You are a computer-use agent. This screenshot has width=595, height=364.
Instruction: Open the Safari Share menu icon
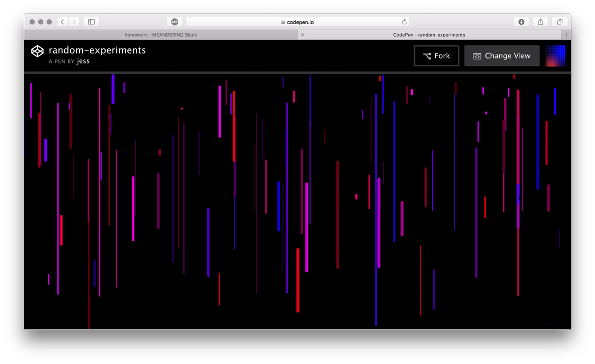(x=540, y=22)
